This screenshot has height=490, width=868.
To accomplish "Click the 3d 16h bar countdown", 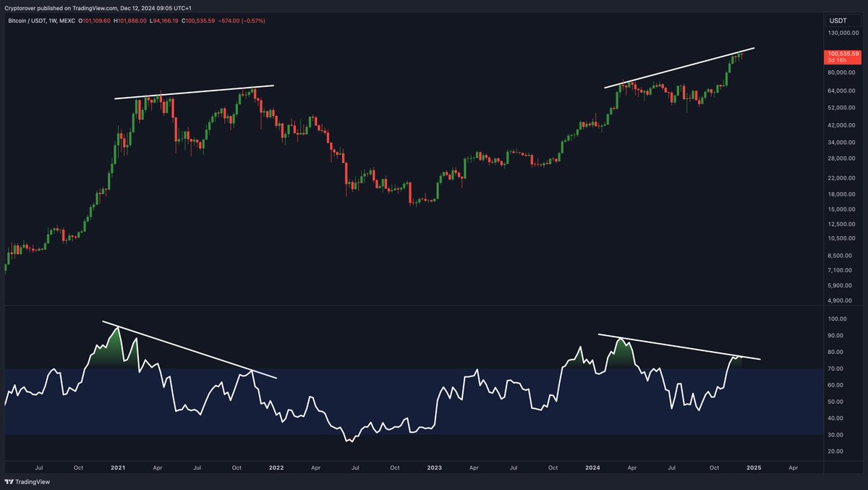I will 837,60.
